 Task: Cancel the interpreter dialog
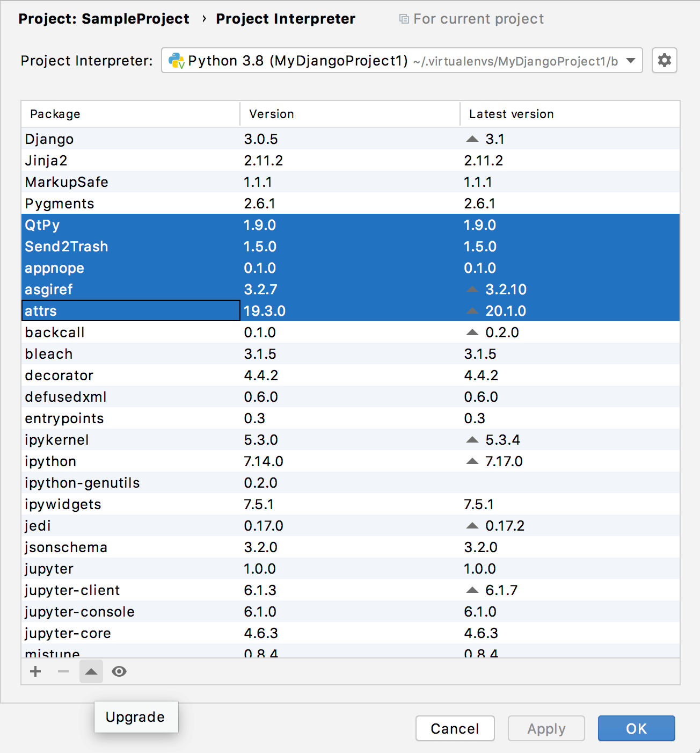tap(455, 728)
